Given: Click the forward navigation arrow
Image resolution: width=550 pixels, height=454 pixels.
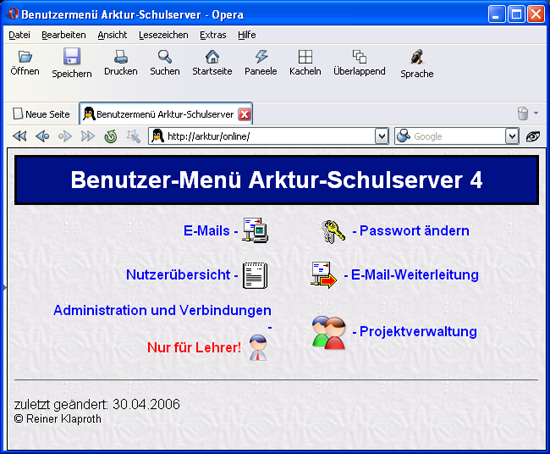Looking at the screenshot, I should coord(65,136).
